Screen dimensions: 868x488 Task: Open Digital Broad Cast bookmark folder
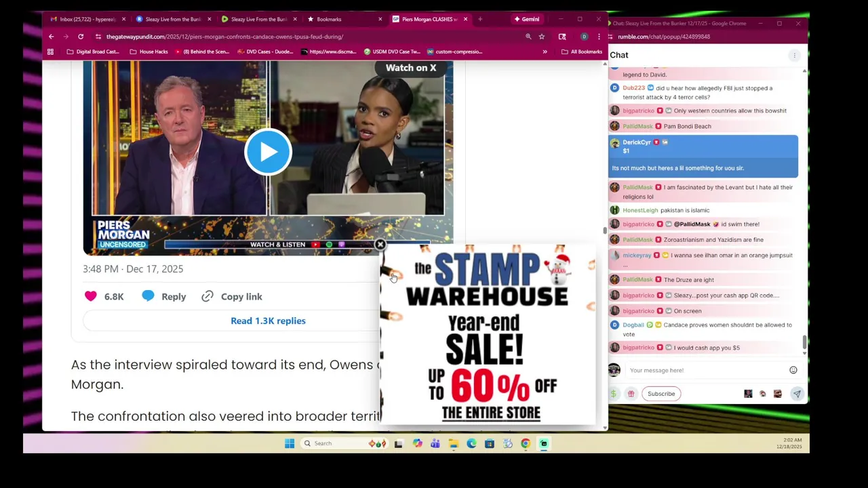[x=93, y=52]
